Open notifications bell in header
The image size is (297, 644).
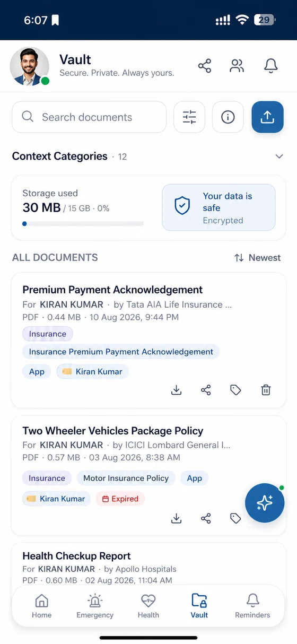[271, 66]
